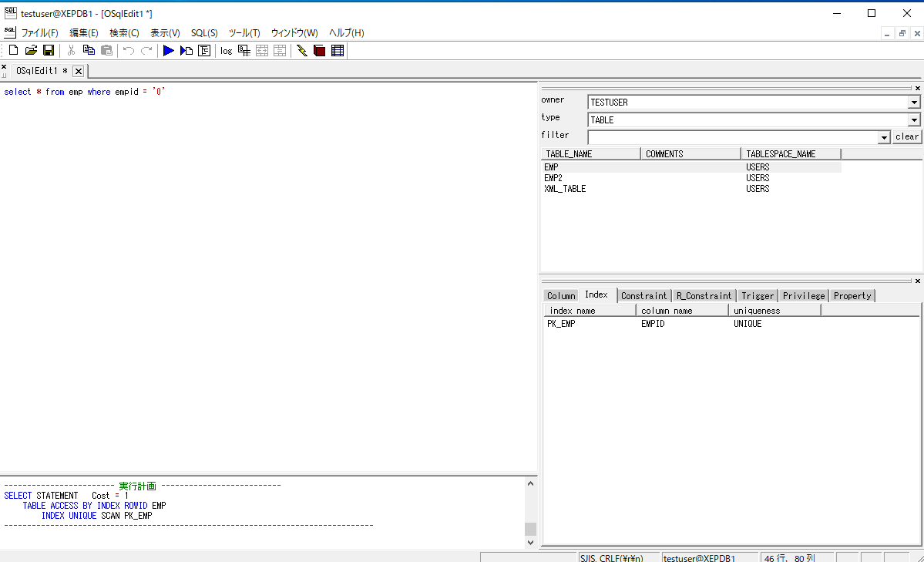Switch to the Column tab
924x562 pixels.
point(561,296)
